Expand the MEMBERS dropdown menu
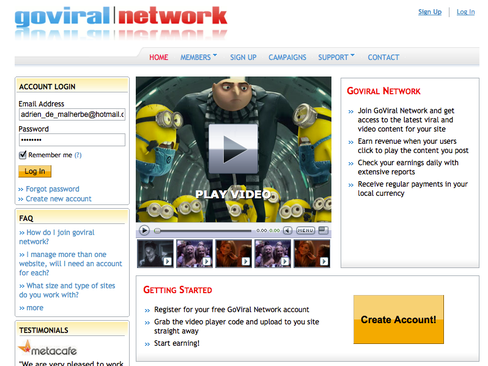Viewport: 488px width, 366px height. pyautogui.click(x=198, y=57)
